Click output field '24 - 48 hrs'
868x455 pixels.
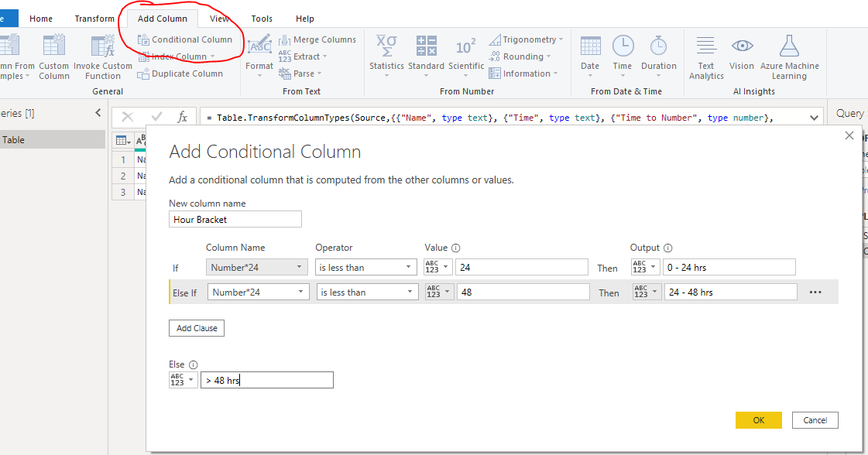pyautogui.click(x=731, y=292)
